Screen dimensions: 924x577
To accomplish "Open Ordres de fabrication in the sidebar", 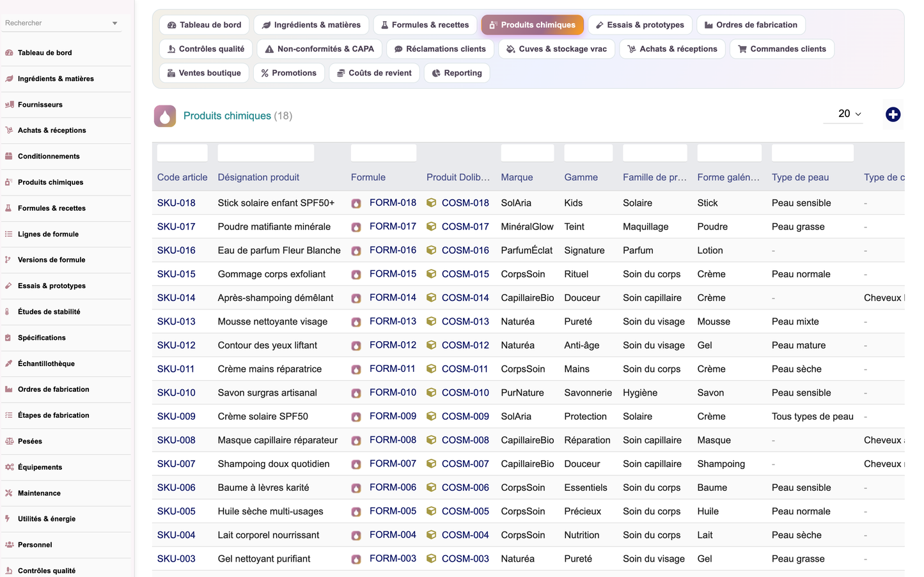I will pyautogui.click(x=54, y=389).
